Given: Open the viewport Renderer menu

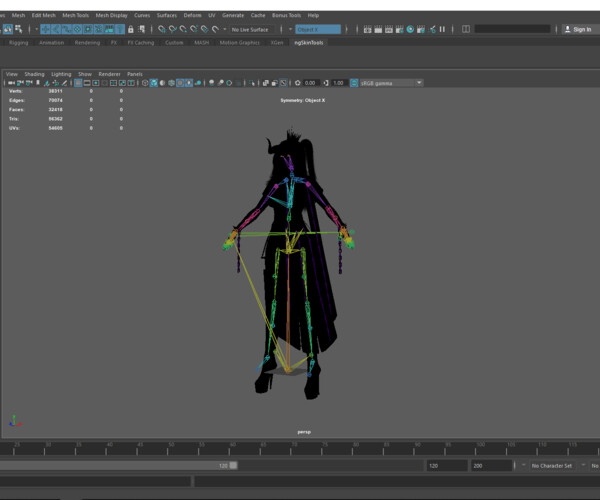Looking at the screenshot, I should [109, 74].
